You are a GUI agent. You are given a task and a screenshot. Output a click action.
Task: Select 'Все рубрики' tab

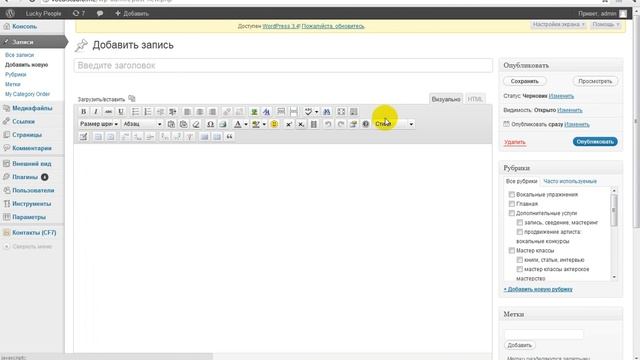pyautogui.click(x=521, y=181)
